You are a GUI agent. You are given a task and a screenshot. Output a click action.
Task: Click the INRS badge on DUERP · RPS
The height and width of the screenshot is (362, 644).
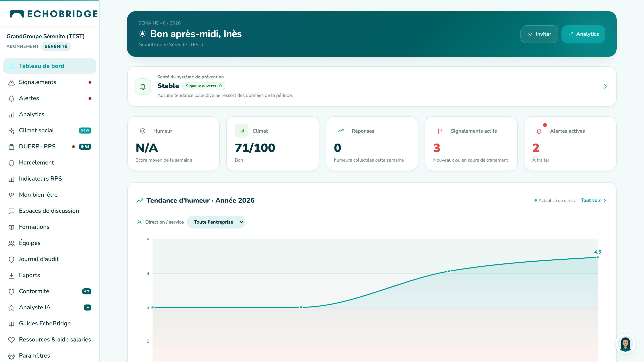pos(85,147)
